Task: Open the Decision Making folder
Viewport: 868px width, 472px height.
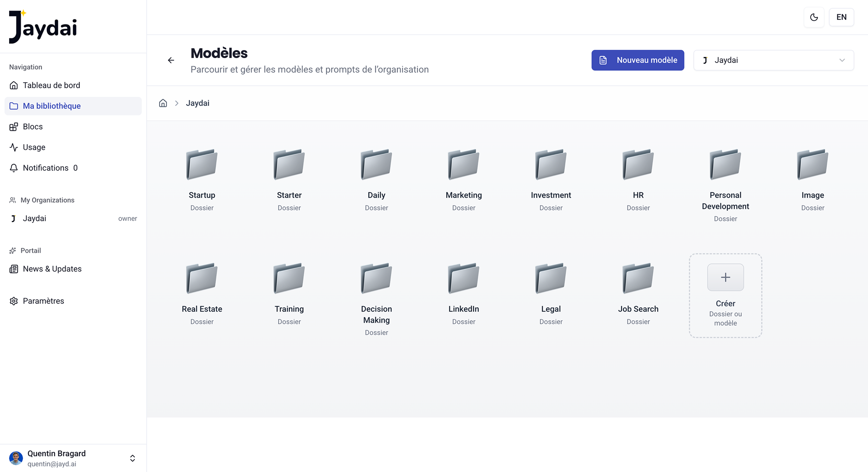Action: 376,288
